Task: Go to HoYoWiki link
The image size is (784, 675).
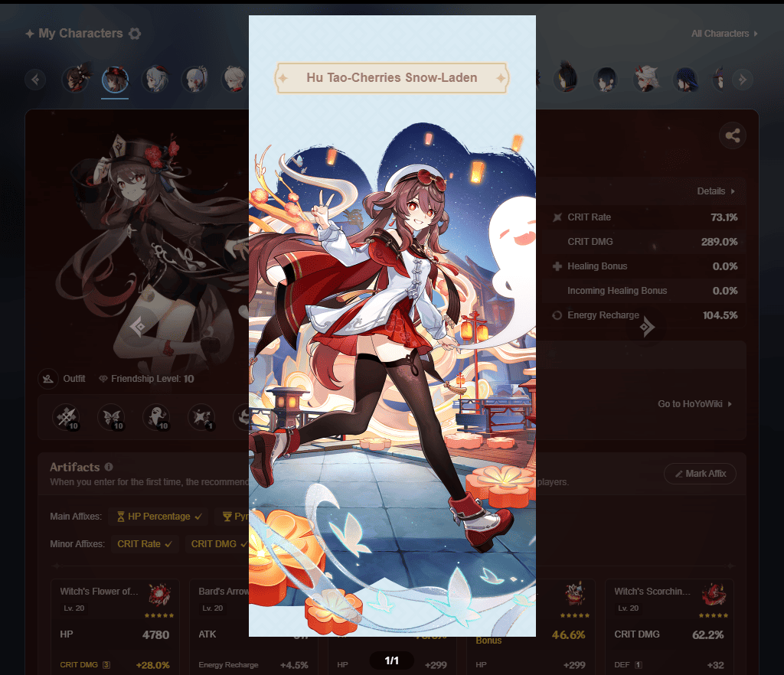Action: [695, 404]
